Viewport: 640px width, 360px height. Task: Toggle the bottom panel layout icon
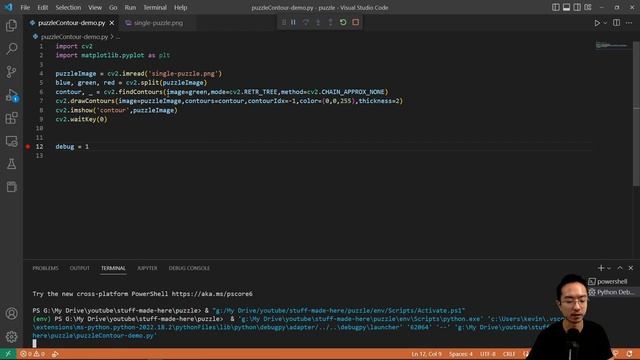tap(567, 7)
